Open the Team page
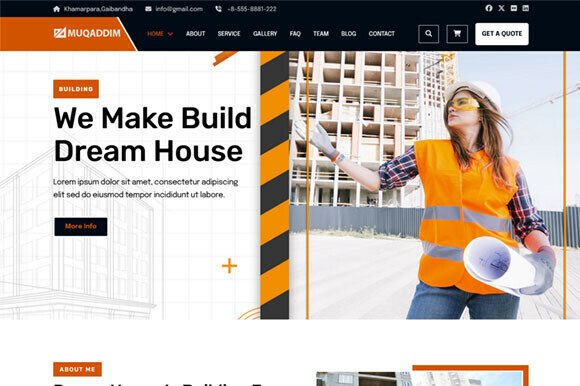Screen dimensions: 580x386 coord(321,34)
